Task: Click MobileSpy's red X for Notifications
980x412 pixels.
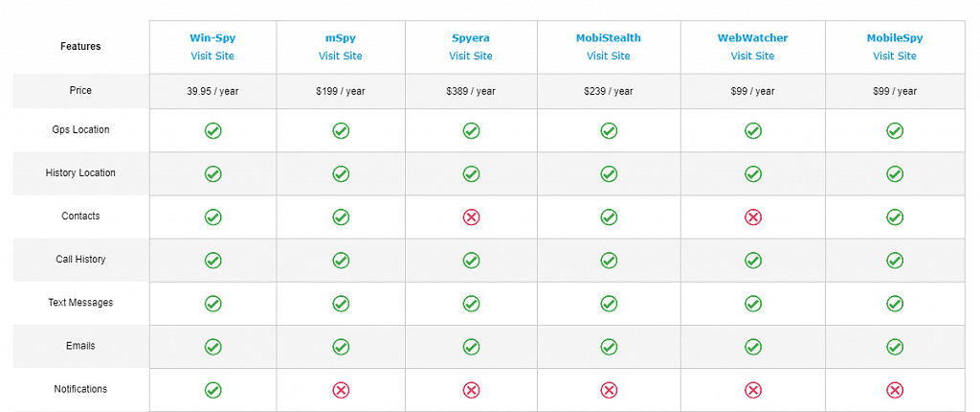Action: point(895,390)
